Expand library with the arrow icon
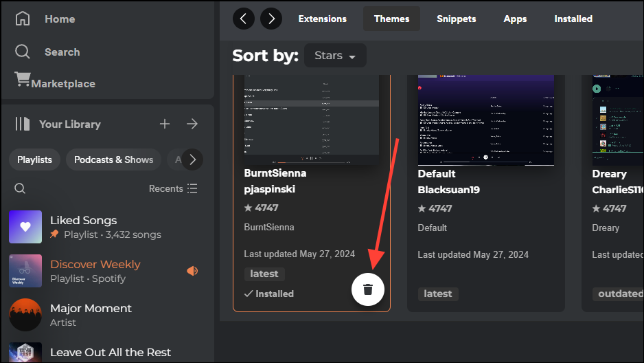Image resolution: width=644 pixels, height=363 pixels. coord(192,124)
